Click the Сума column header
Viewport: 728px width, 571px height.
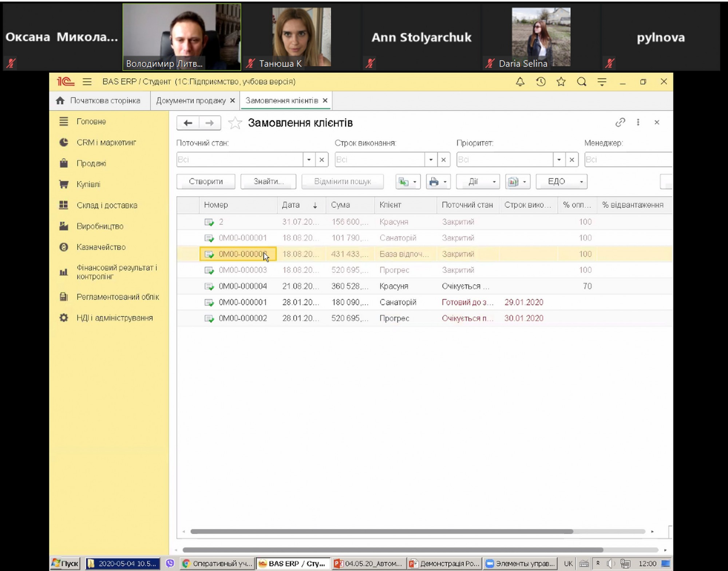coord(351,205)
